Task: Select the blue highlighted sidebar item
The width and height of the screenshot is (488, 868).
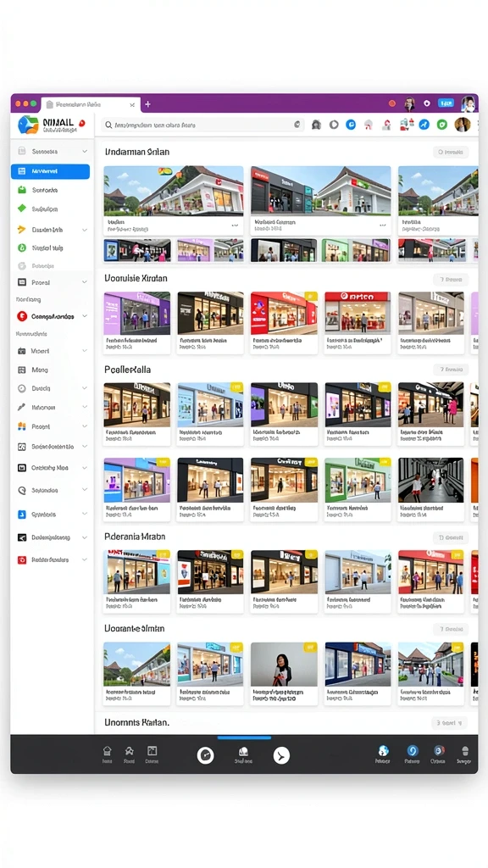Action: point(50,171)
